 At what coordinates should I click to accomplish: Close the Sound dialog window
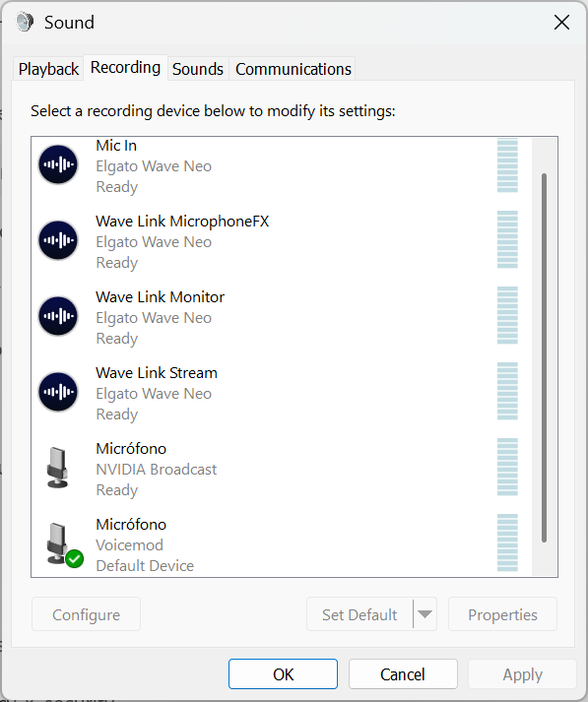click(x=561, y=22)
